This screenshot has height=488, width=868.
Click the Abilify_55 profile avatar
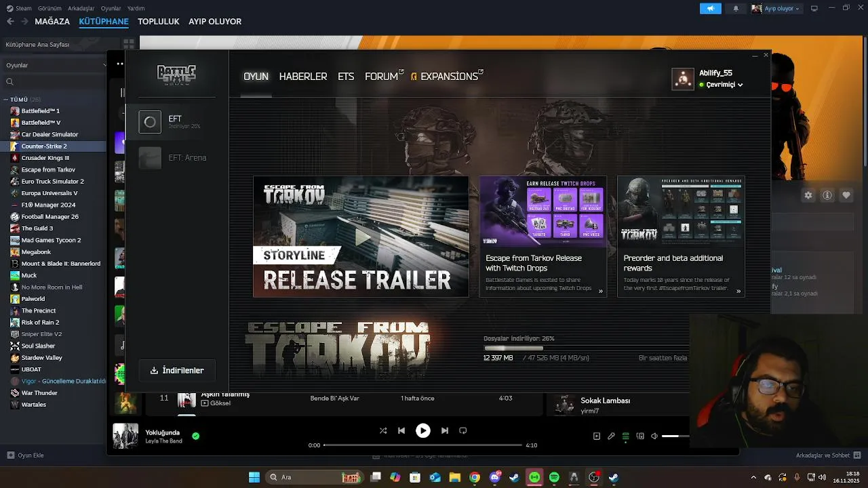click(x=683, y=79)
